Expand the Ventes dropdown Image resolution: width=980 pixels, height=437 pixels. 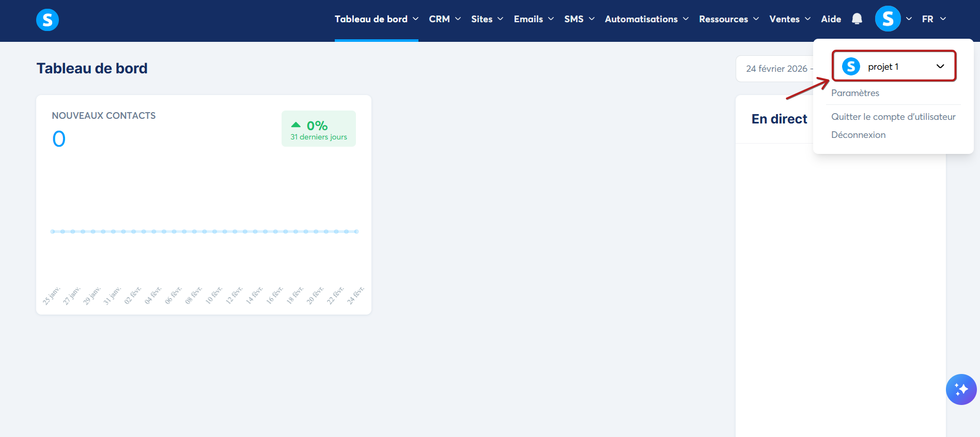click(x=790, y=19)
